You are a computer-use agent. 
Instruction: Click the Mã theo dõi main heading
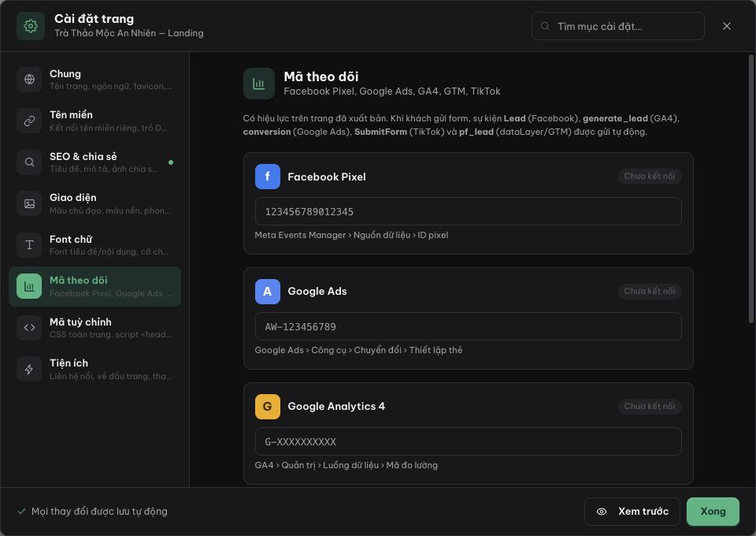[x=321, y=76]
